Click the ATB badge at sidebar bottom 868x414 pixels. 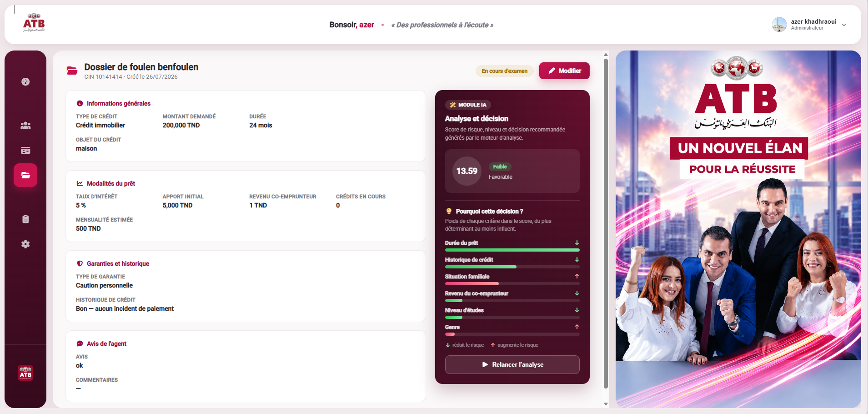click(25, 373)
